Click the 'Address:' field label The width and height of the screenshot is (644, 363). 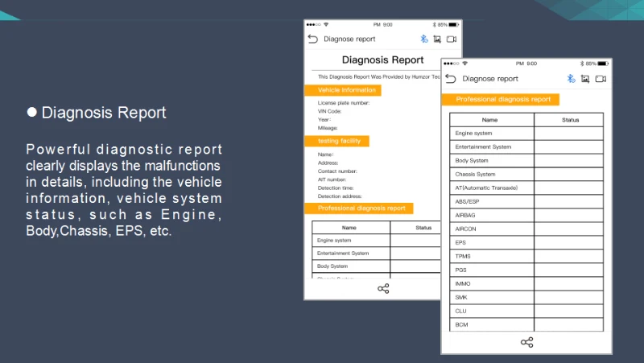point(328,163)
